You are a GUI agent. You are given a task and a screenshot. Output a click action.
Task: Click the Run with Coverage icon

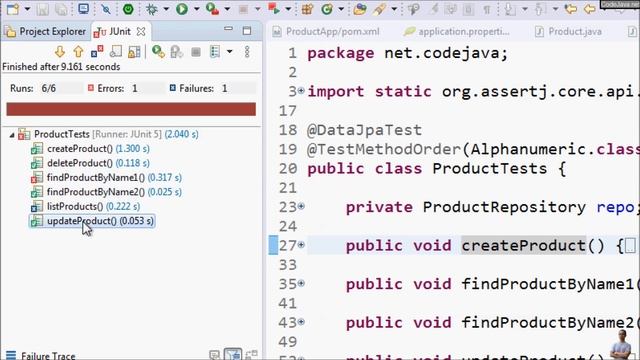212,9
